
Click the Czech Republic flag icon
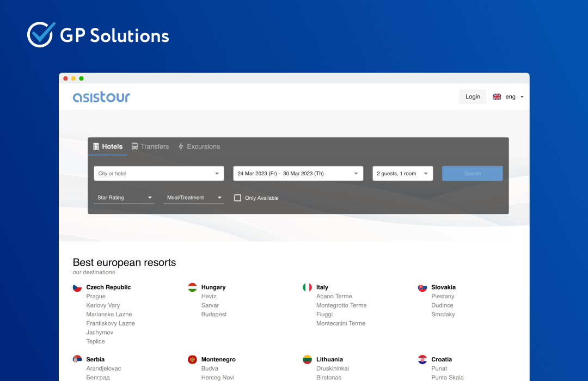tap(77, 287)
